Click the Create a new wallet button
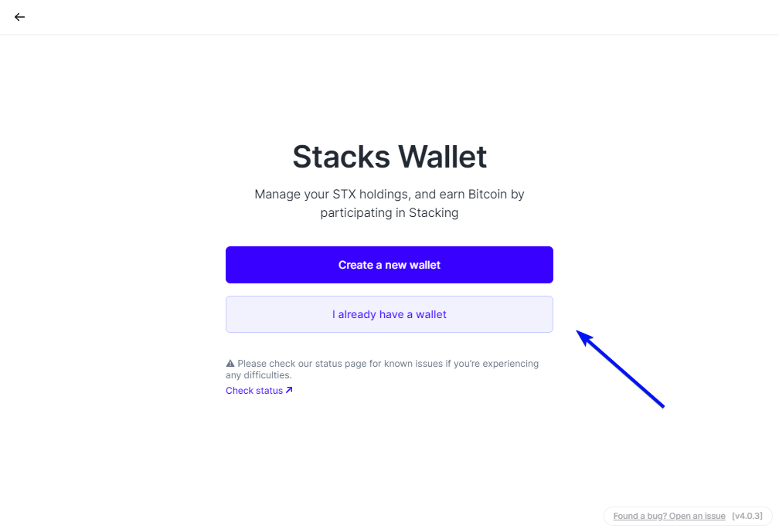Viewport: 779px width, 532px height. click(x=389, y=265)
